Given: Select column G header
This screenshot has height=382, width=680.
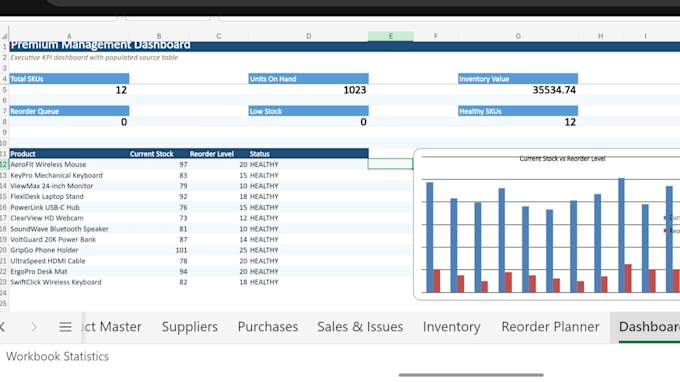Looking at the screenshot, I should 518,36.
